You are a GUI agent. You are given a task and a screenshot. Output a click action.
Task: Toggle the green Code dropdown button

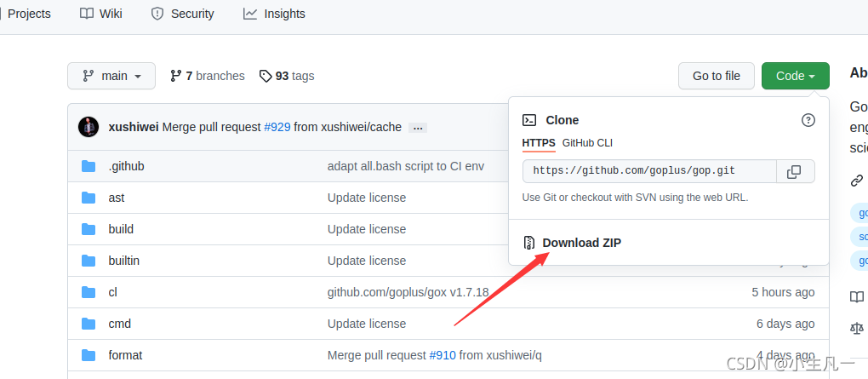tap(796, 76)
